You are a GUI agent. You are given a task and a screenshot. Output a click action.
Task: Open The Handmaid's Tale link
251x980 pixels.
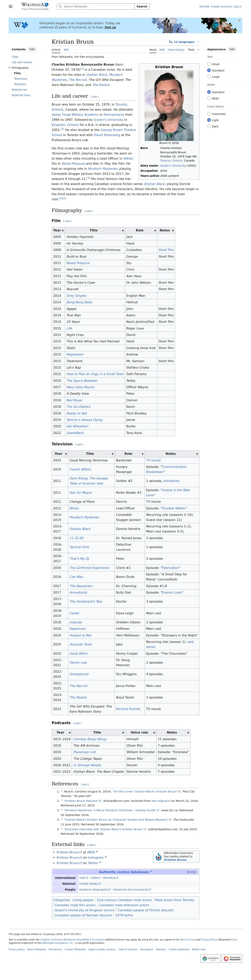tap(86, 601)
